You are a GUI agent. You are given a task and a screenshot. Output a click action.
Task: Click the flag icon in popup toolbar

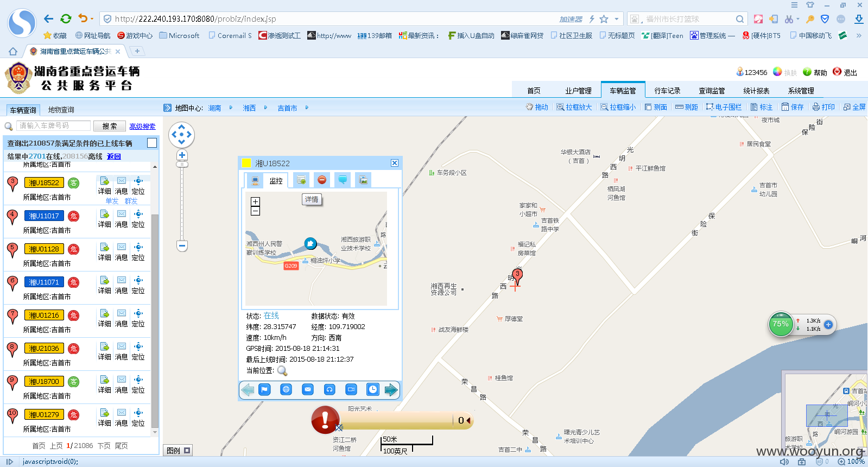pos(264,389)
